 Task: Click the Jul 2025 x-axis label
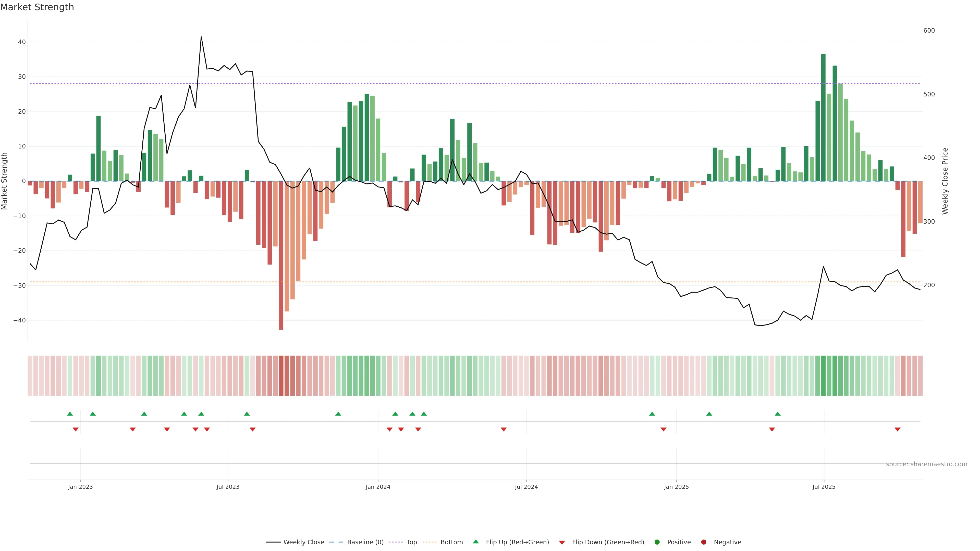coord(824,487)
